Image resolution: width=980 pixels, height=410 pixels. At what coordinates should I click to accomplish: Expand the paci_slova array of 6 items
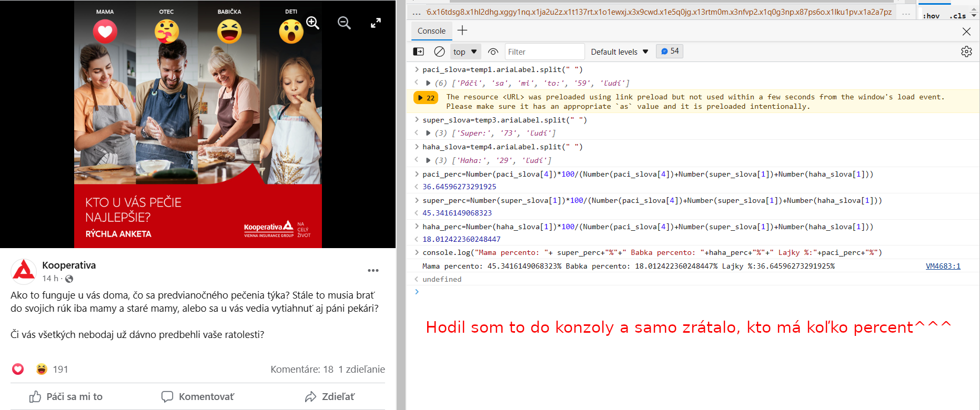tap(428, 83)
